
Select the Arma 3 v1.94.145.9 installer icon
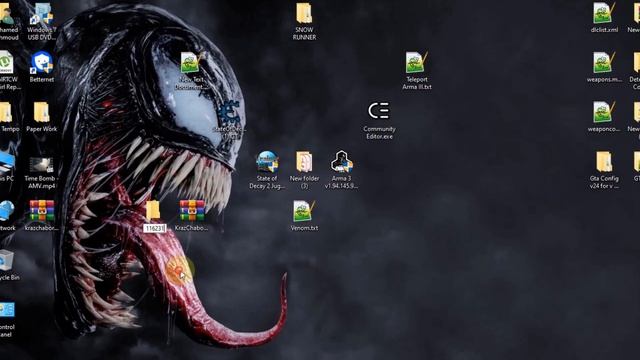(342, 162)
